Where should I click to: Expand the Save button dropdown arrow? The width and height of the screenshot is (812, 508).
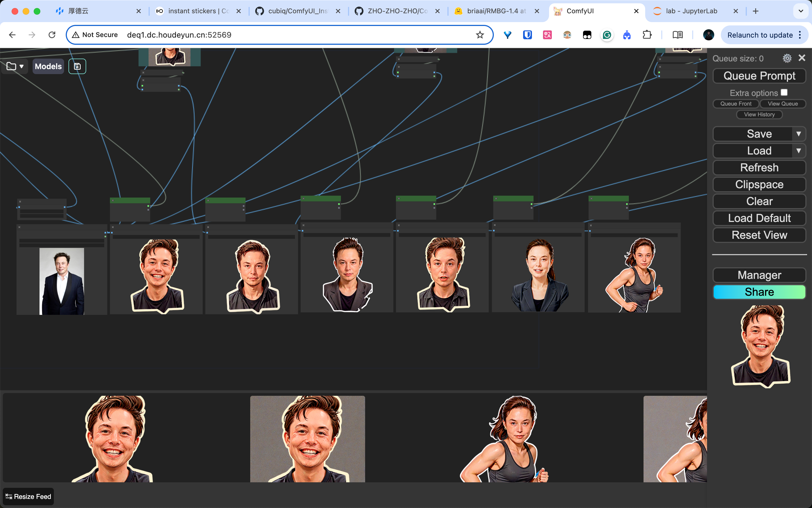pyautogui.click(x=798, y=134)
